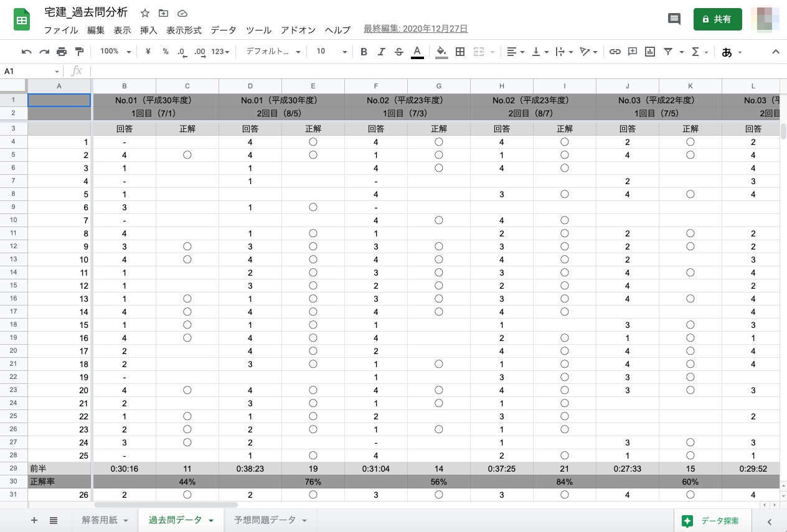Viewport: 787px width, 532px height.
Task: Open text wrapping dropdown
Action: [563, 52]
